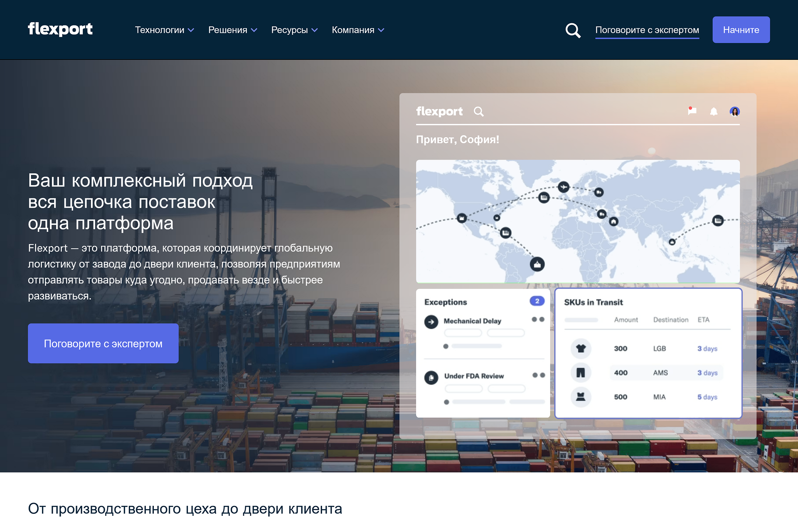The height and width of the screenshot is (532, 798).
Task: Click the pants SKU icon
Action: [581, 372]
